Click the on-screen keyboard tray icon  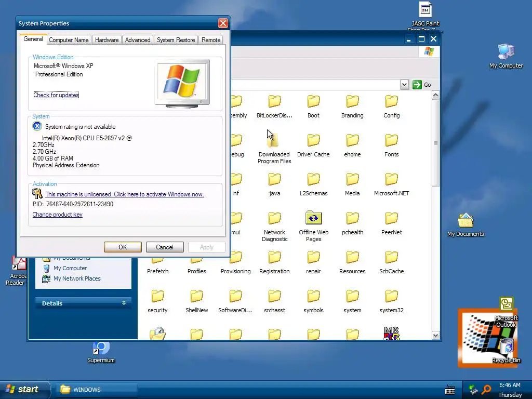click(x=450, y=389)
